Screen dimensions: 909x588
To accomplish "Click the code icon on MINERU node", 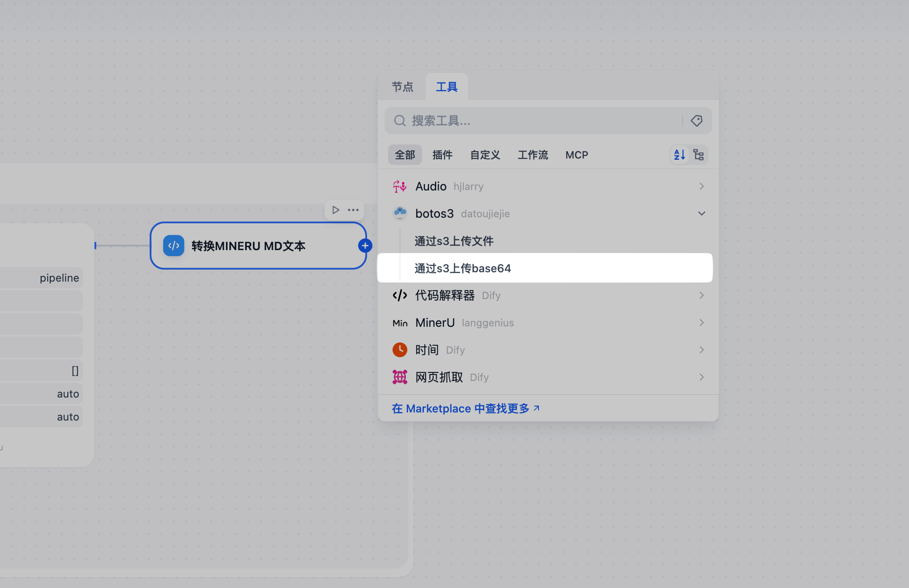I will point(174,245).
